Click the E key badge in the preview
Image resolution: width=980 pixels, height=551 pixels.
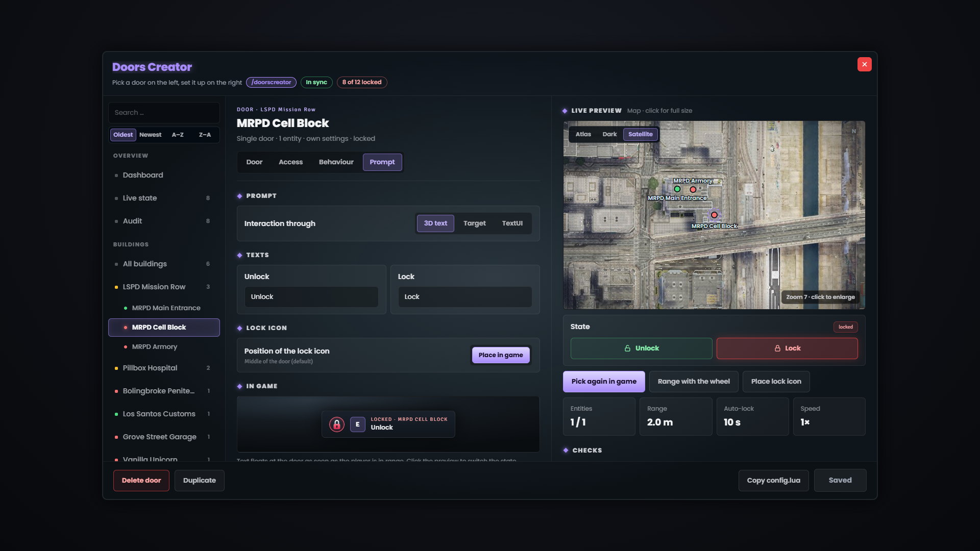coord(357,424)
